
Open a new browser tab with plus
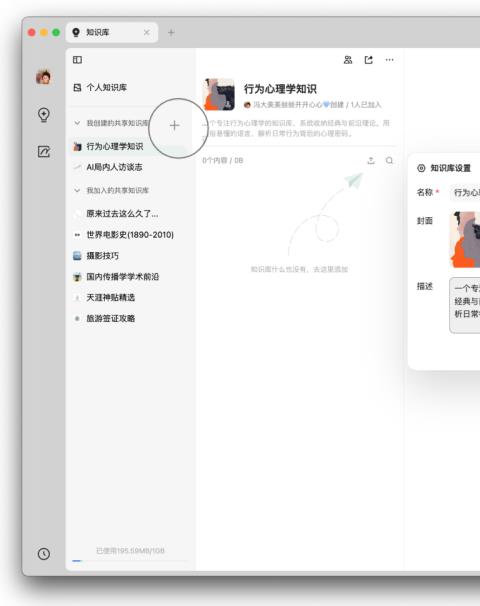coord(171,32)
